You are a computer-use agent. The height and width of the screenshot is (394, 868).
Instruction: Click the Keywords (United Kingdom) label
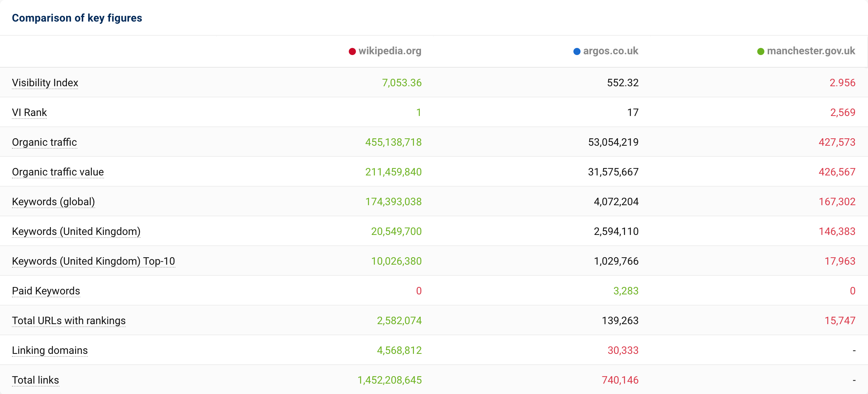click(76, 231)
